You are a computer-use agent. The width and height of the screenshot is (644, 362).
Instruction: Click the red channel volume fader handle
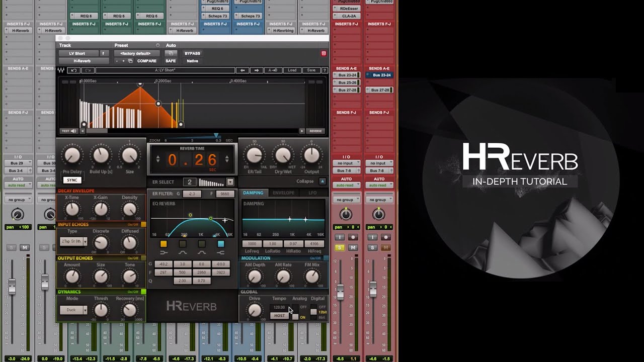340,292
